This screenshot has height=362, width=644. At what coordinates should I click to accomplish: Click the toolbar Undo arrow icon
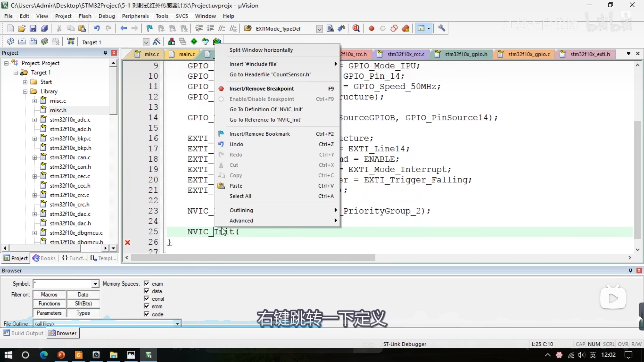[x=97, y=28]
